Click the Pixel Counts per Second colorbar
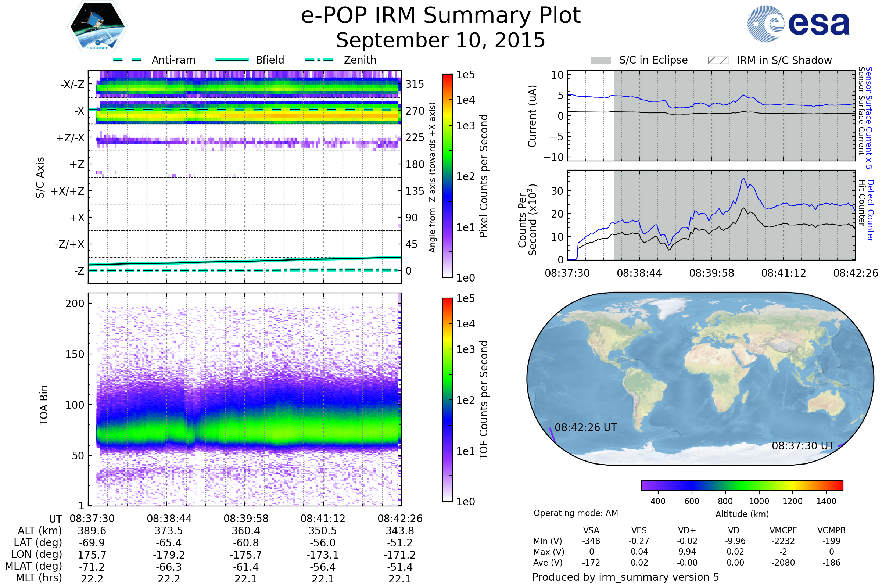This screenshot has height=588, width=882. [447, 176]
